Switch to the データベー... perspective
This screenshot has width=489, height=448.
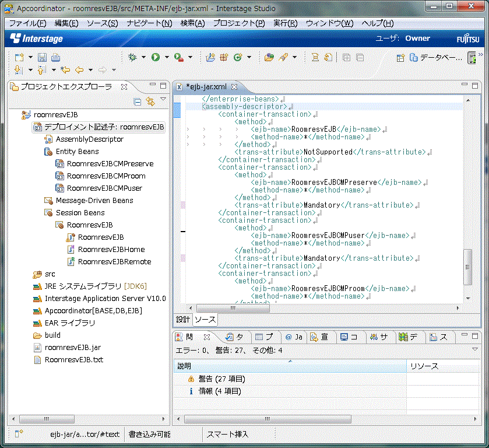[x=436, y=58]
